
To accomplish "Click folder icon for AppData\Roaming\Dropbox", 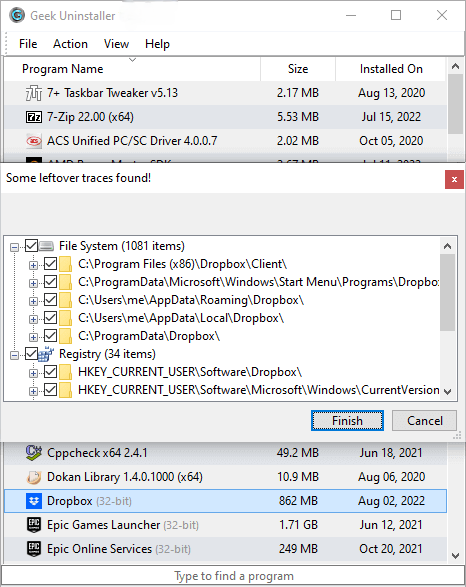I will click(66, 300).
